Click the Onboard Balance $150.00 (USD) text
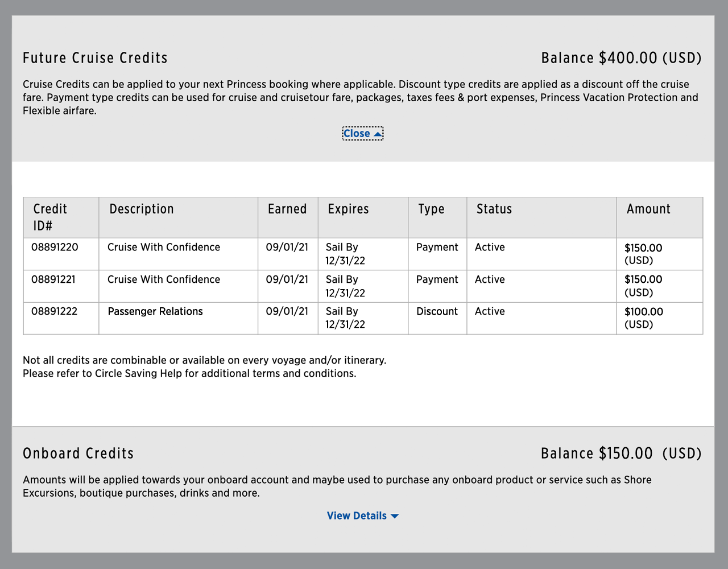This screenshot has height=569, width=728. 621,453
